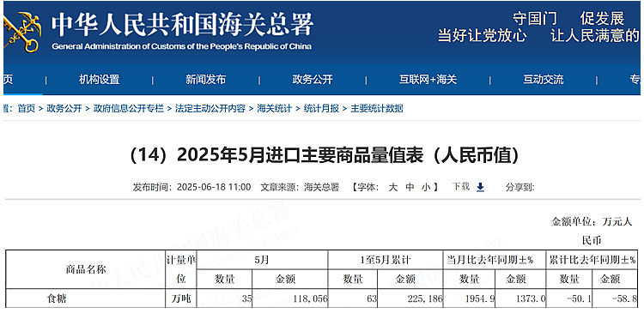Click 法定主动公开内容 breadcrumb link
This screenshot has width=644, height=313.
[x=210, y=109]
